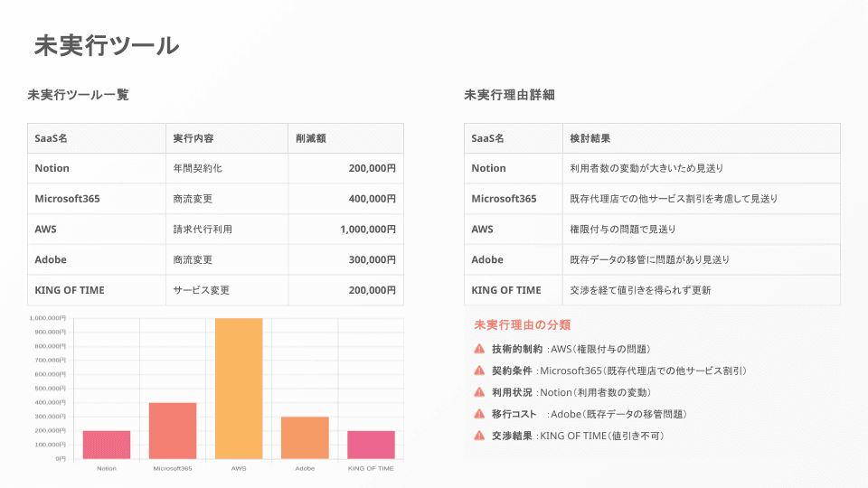The height and width of the screenshot is (488, 868).
Task: Select the Adobe bar in the chart
Action: coord(305,437)
